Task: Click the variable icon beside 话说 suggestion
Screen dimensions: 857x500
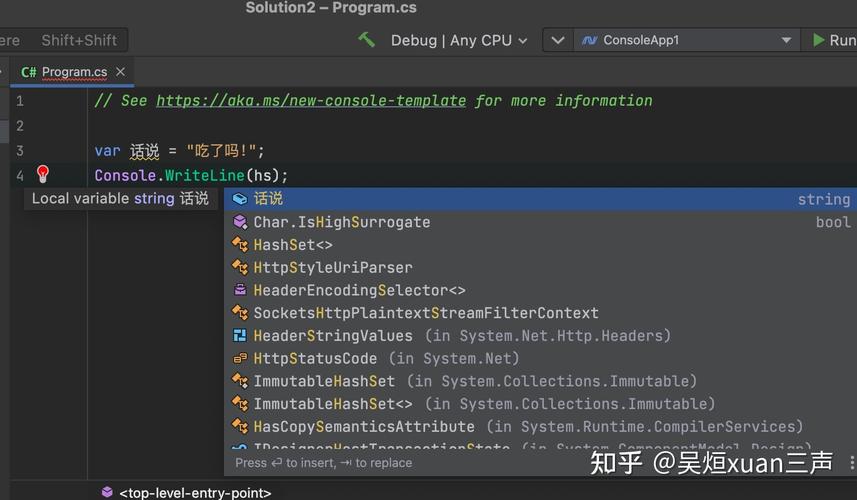Action: 240,199
